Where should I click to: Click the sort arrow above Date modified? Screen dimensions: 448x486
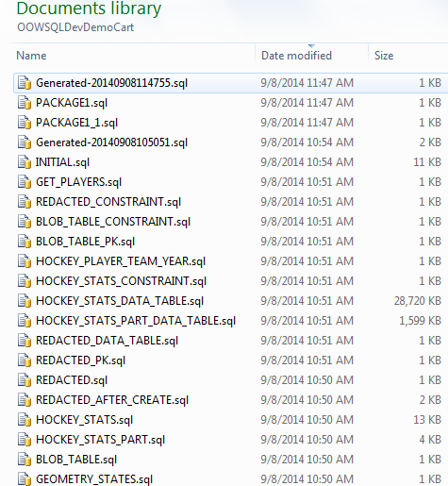pos(311,46)
